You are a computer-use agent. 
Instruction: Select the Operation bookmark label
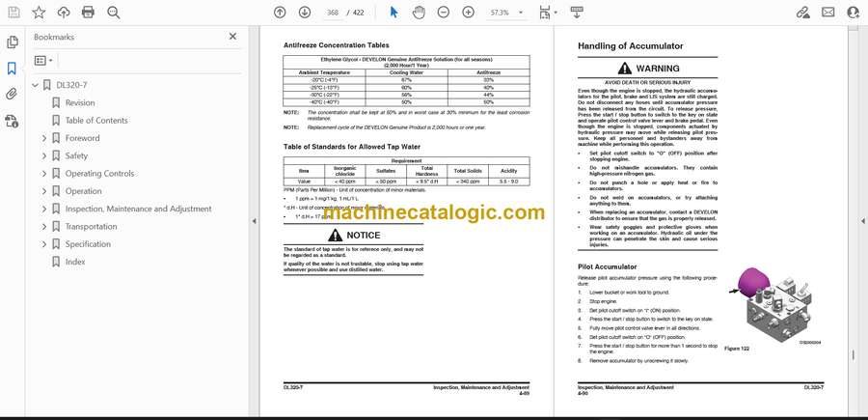coord(84,191)
